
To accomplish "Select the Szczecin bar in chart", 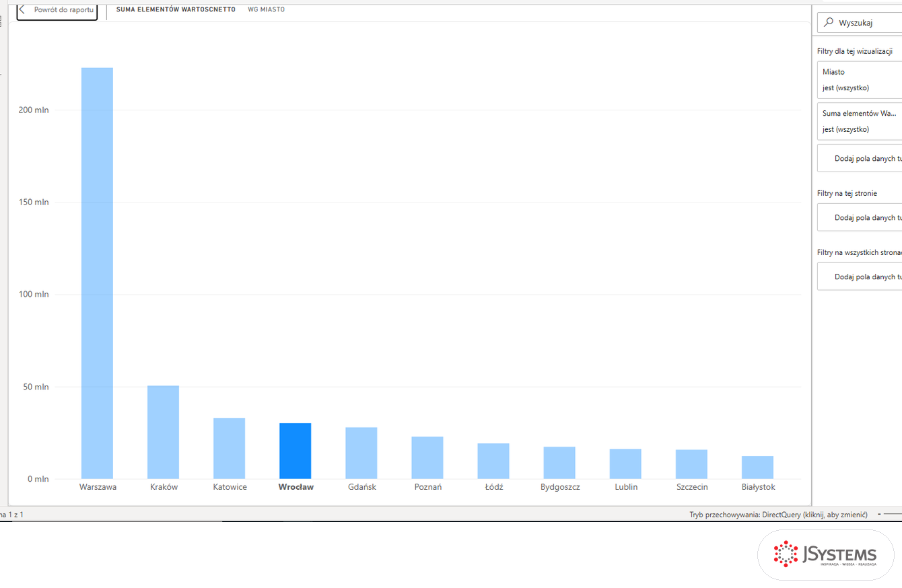I will pos(691,464).
